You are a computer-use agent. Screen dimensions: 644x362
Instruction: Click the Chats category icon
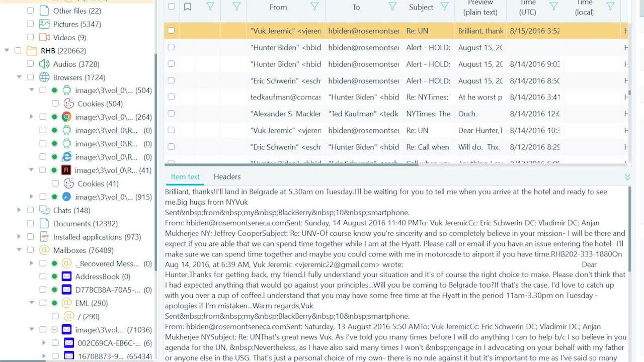(x=44, y=210)
